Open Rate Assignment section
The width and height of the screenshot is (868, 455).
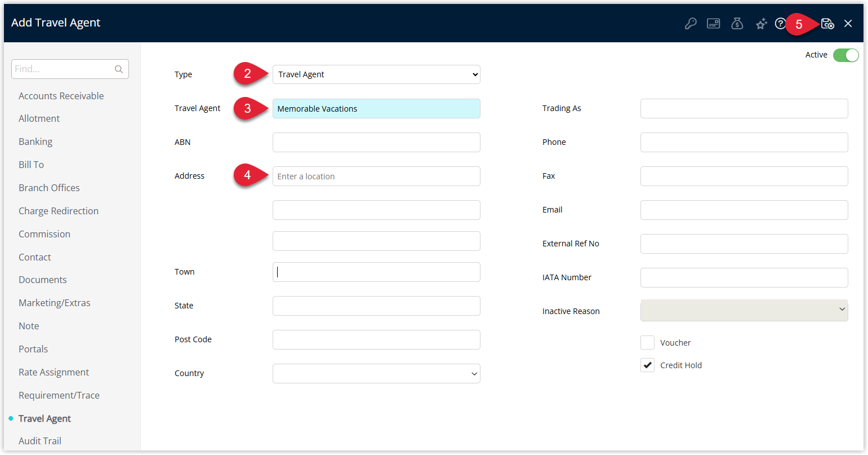[54, 372]
